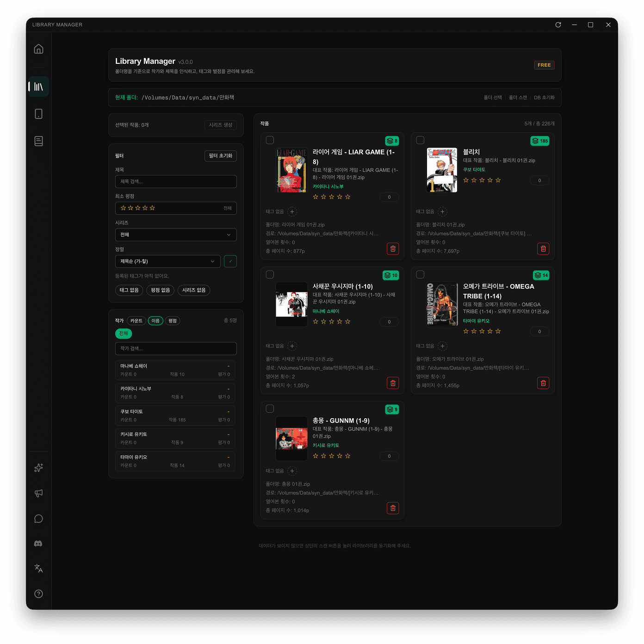Click the AI sparkles sidebar icon

pyautogui.click(x=38, y=468)
